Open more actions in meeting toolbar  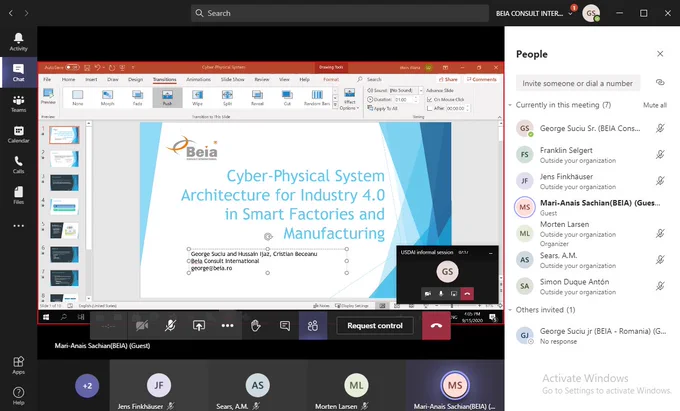coord(228,326)
